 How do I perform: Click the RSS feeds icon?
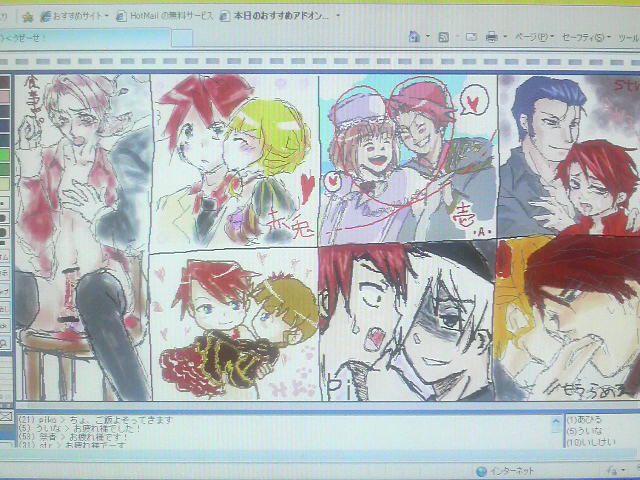444,38
